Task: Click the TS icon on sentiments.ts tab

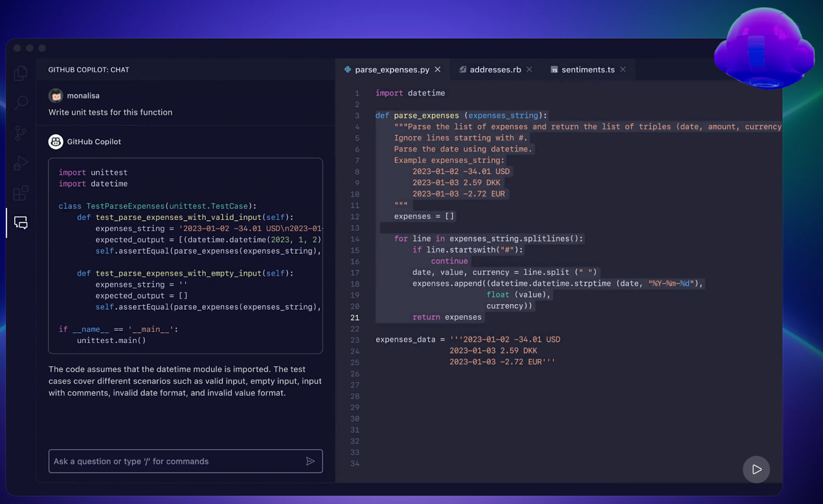Action: click(x=554, y=69)
